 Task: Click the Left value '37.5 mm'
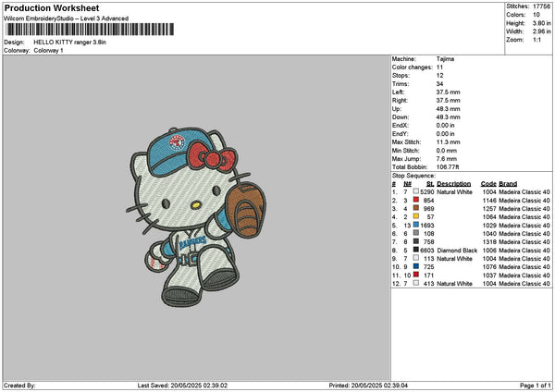[448, 92]
